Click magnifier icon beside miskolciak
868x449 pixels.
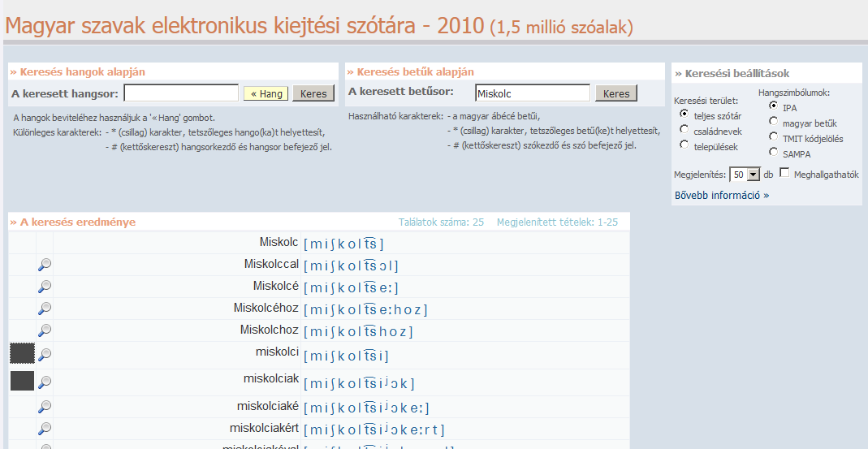[45, 382]
